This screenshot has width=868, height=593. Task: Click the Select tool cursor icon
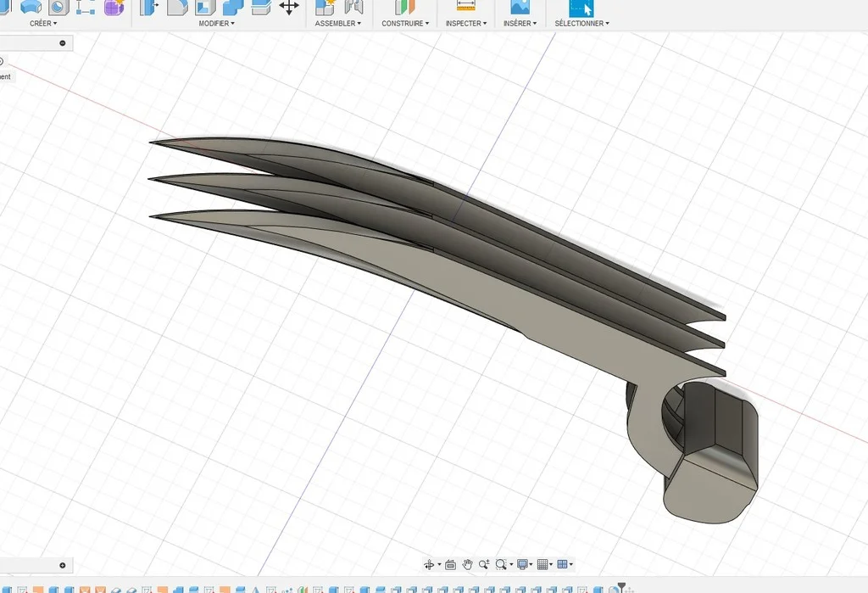pyautogui.click(x=581, y=7)
